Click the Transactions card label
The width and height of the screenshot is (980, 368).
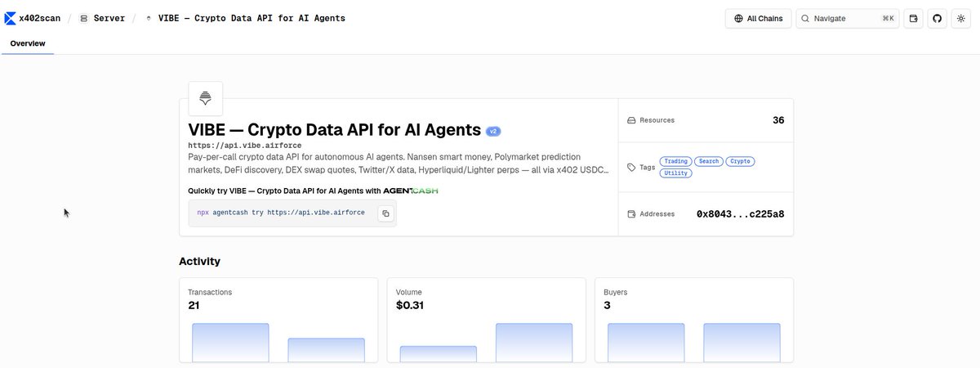click(x=210, y=292)
